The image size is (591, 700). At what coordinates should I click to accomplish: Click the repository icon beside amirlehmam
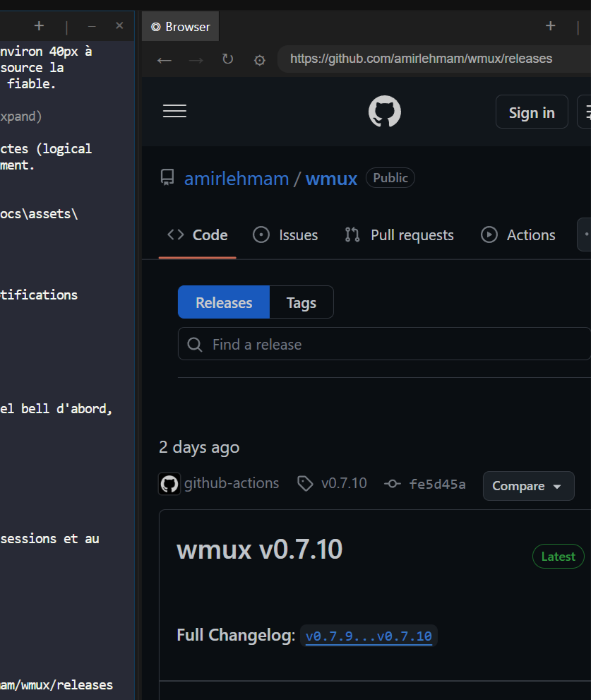(167, 178)
